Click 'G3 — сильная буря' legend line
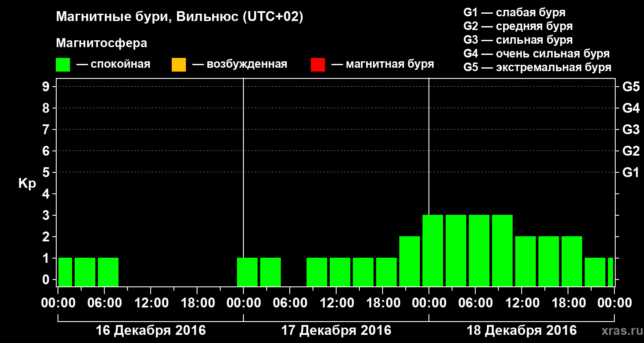 pyautogui.click(x=518, y=40)
